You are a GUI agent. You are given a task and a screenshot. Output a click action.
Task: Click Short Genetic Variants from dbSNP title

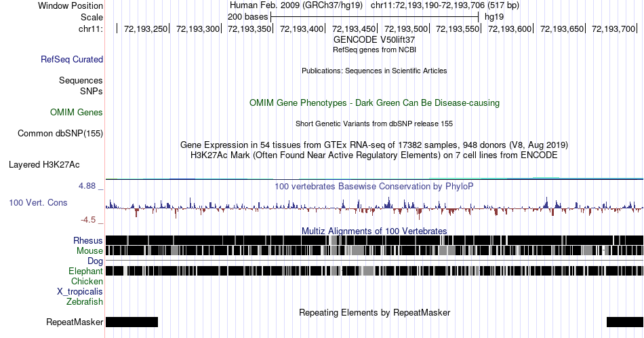(x=374, y=124)
